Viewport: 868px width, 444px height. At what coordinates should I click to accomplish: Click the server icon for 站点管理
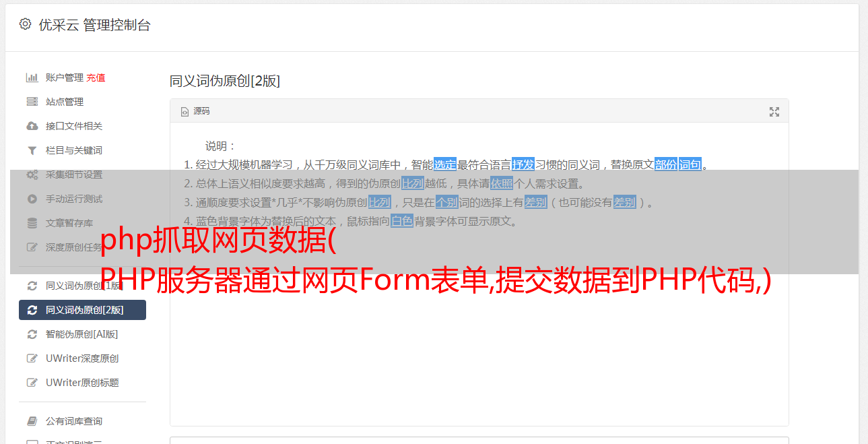(x=32, y=102)
